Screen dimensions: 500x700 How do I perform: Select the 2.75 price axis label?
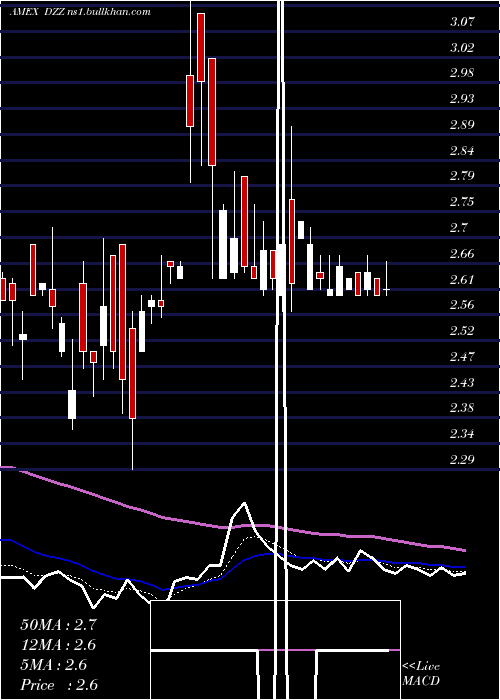[462, 202]
